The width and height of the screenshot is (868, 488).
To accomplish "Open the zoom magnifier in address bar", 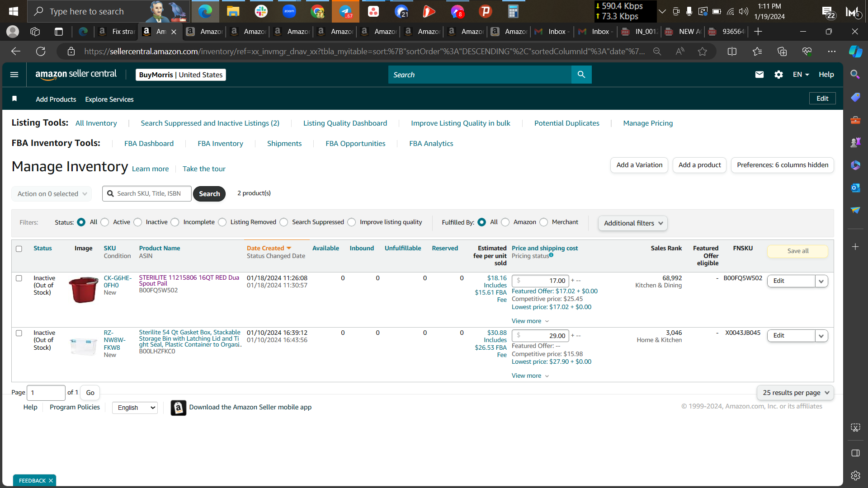I will click(657, 52).
